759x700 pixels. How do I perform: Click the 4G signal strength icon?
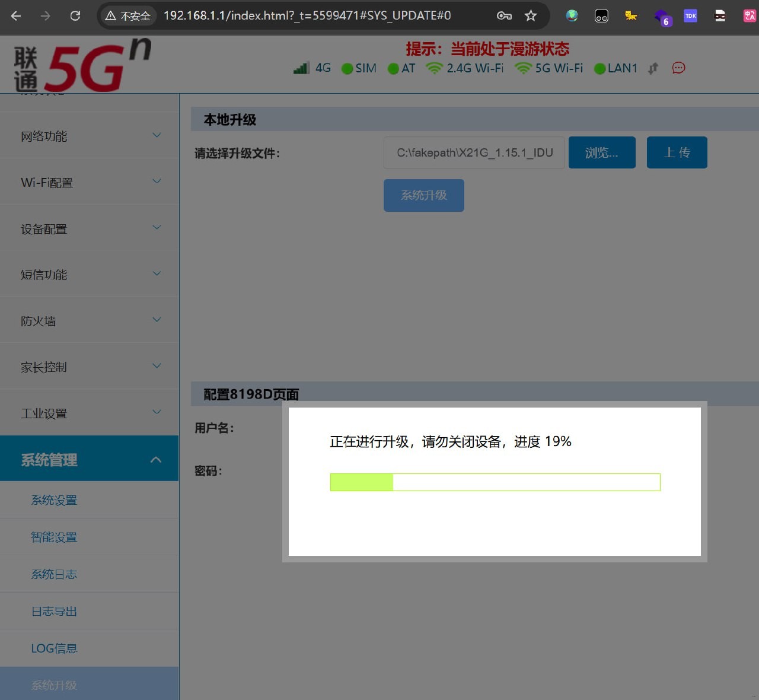tap(301, 68)
